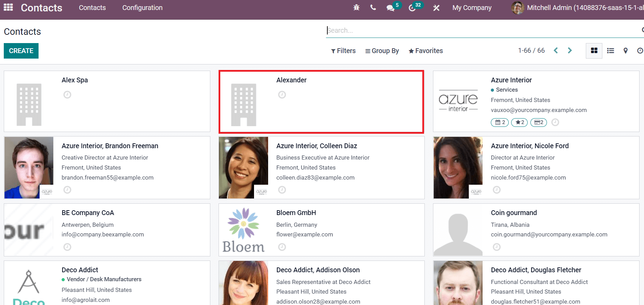Open Deco Addict, Addison Olson contact

tap(321, 283)
